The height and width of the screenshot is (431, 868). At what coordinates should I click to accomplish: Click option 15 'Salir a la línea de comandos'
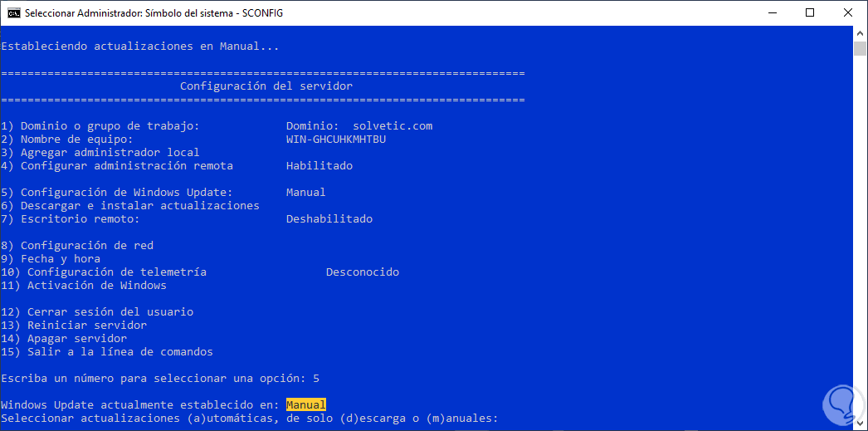click(107, 352)
